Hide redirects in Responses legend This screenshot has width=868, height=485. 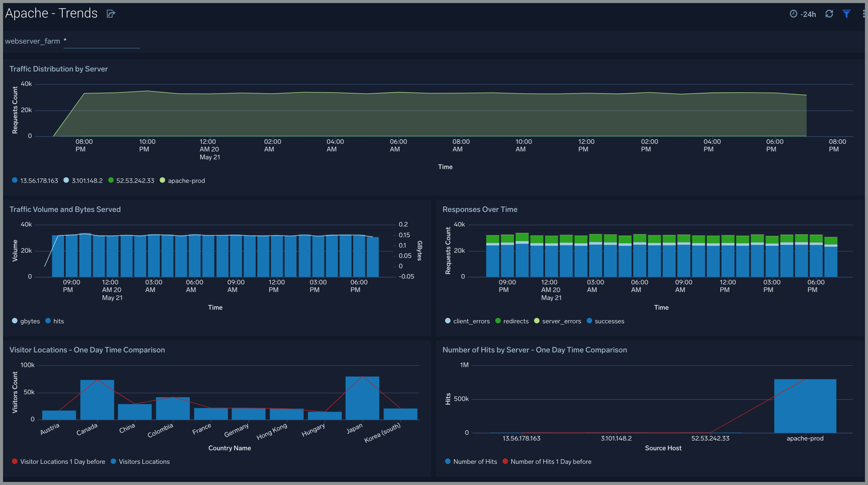tap(515, 321)
